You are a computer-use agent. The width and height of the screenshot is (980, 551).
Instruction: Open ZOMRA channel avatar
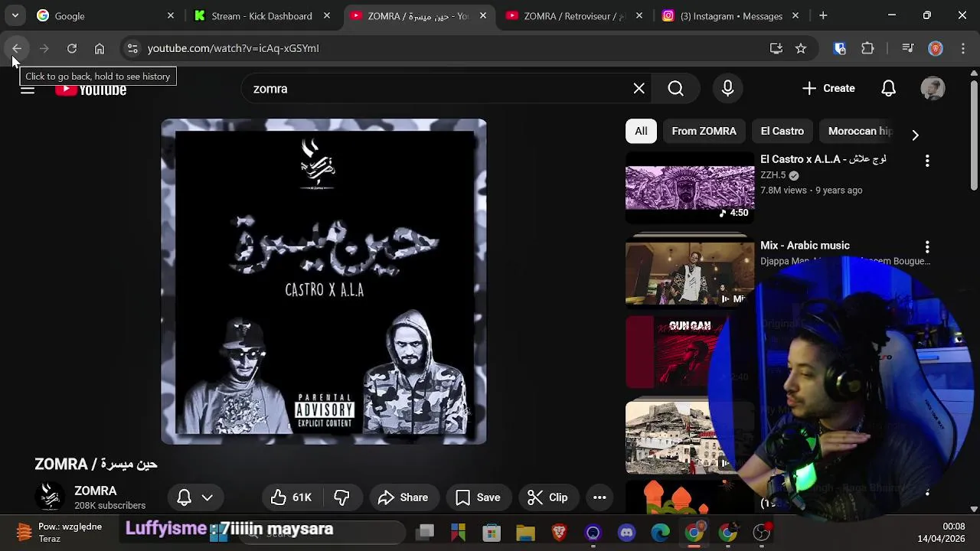(x=50, y=497)
